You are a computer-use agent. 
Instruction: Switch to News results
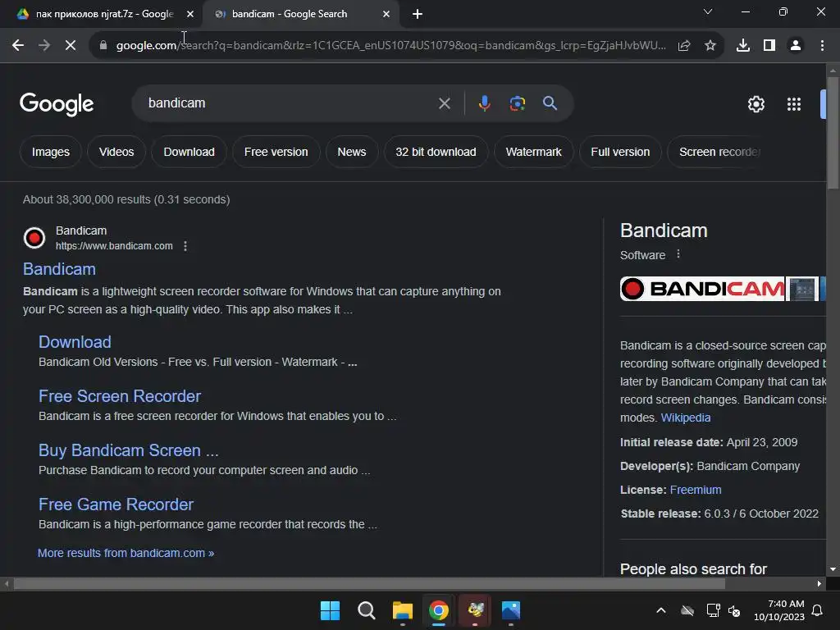[351, 152]
